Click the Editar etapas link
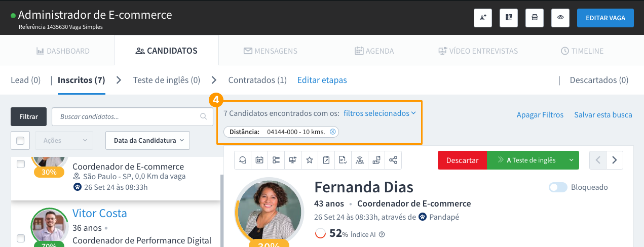The width and height of the screenshot is (644, 247). pos(322,80)
